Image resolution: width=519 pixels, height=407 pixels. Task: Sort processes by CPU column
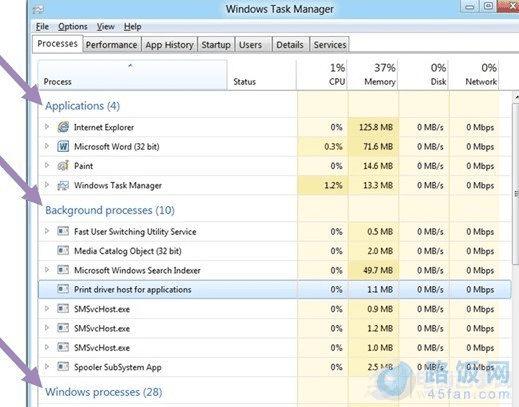pyautogui.click(x=322, y=75)
